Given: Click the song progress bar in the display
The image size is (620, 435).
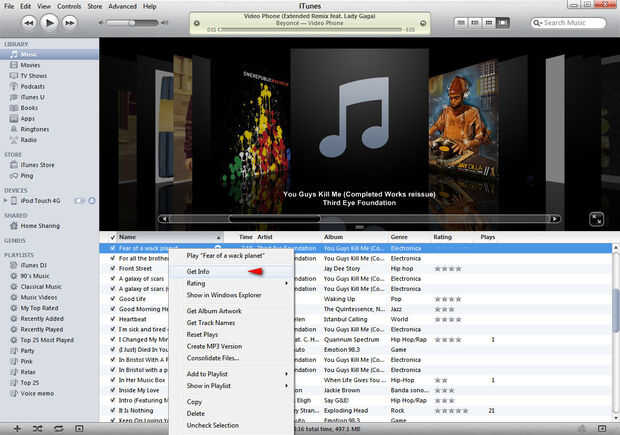Looking at the screenshot, I should coord(310,29).
